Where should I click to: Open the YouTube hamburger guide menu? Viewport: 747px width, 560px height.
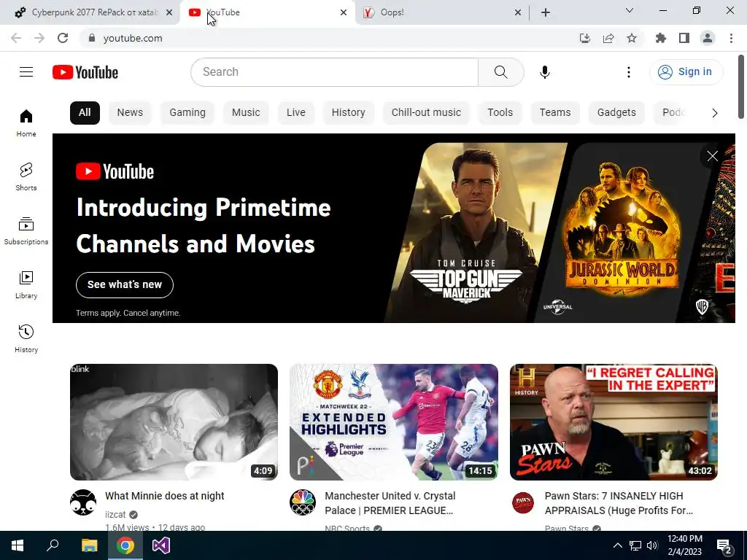tap(26, 72)
